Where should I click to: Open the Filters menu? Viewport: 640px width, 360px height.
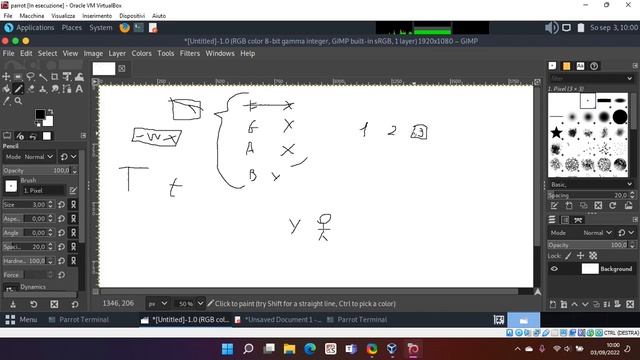point(190,53)
